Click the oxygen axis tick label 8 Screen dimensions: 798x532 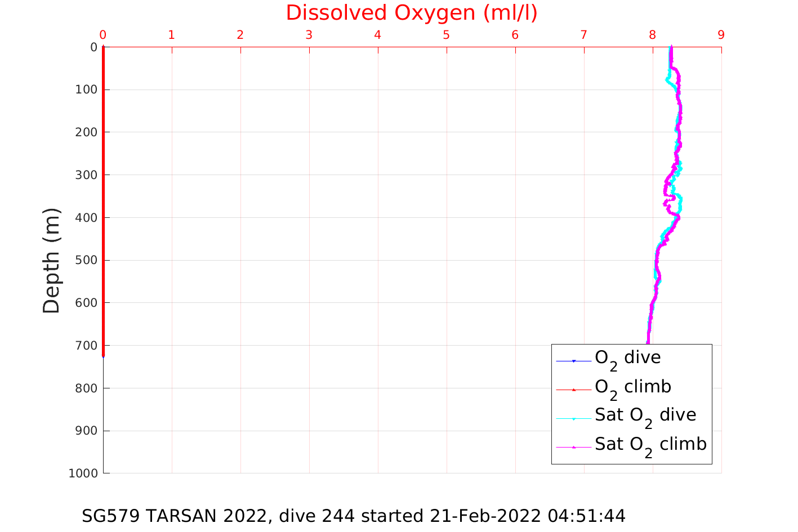[653, 35]
